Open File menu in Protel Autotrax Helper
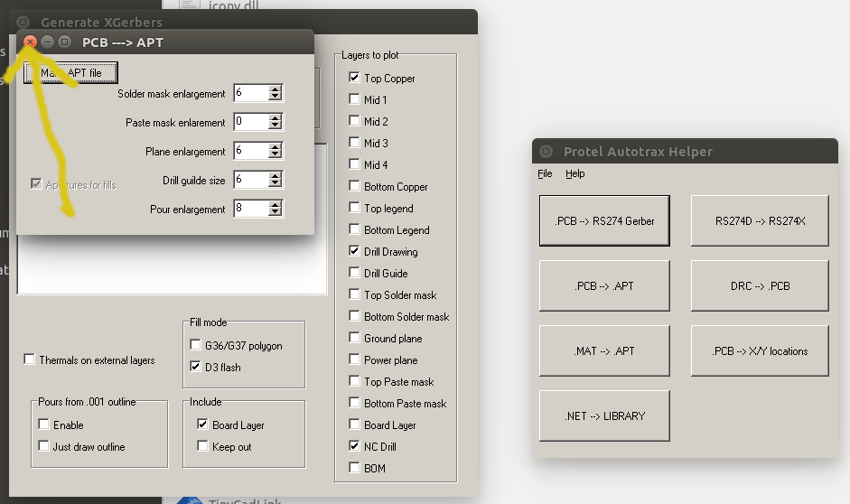This screenshot has height=504, width=850. [545, 173]
